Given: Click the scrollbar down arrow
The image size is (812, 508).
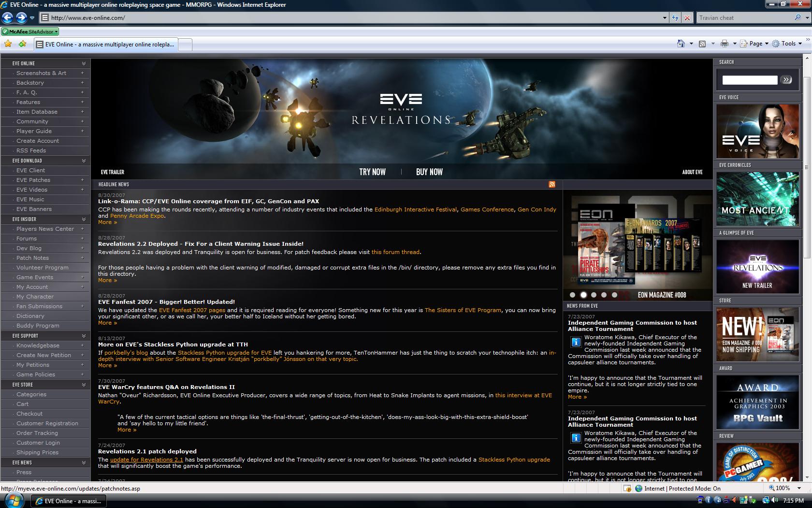Looking at the screenshot, I should coord(807,477).
